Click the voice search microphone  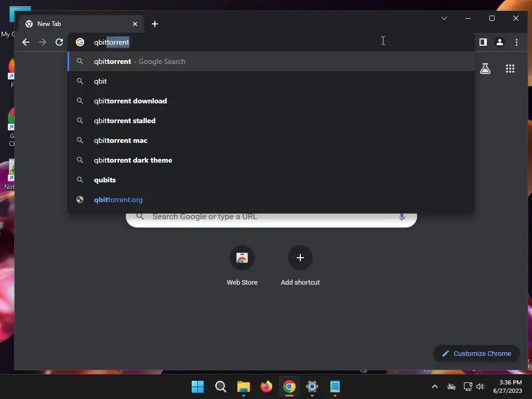click(402, 217)
